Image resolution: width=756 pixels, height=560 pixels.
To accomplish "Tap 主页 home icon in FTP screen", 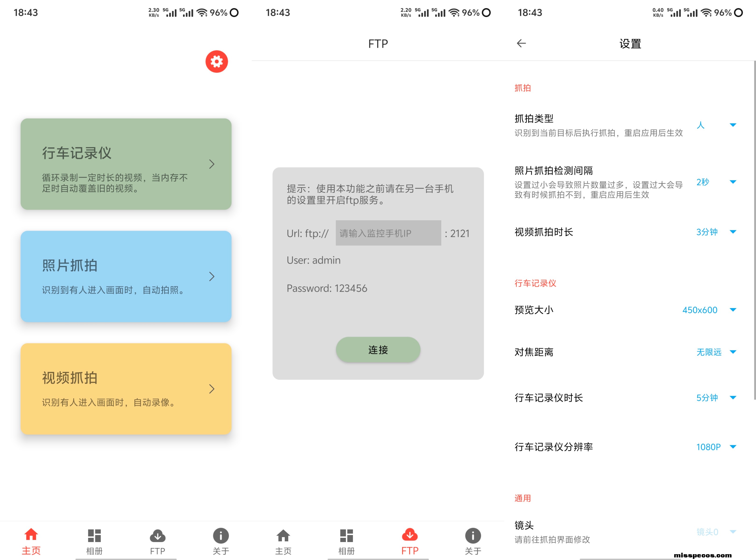I will [283, 536].
